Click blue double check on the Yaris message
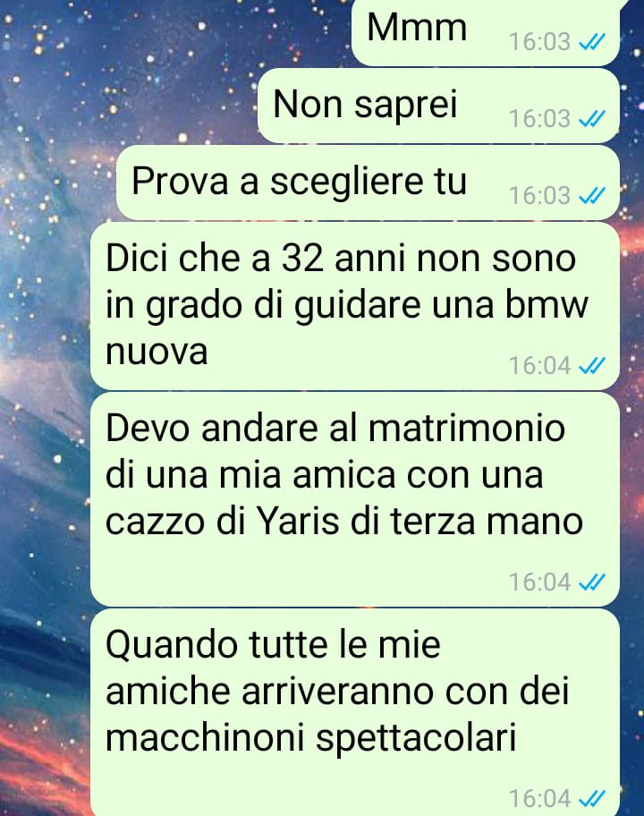Screen dimensions: 644x816 click(x=592, y=582)
